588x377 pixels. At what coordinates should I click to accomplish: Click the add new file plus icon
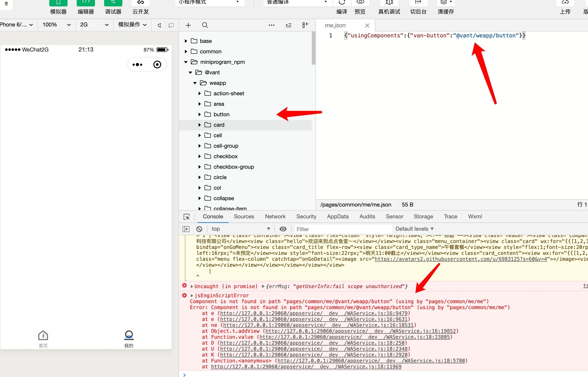[188, 25]
